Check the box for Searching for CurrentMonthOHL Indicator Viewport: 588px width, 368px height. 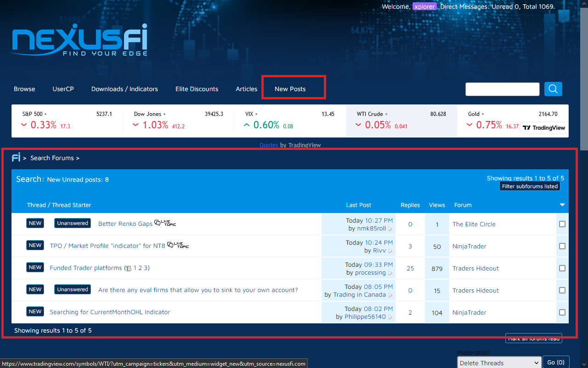[x=562, y=312]
